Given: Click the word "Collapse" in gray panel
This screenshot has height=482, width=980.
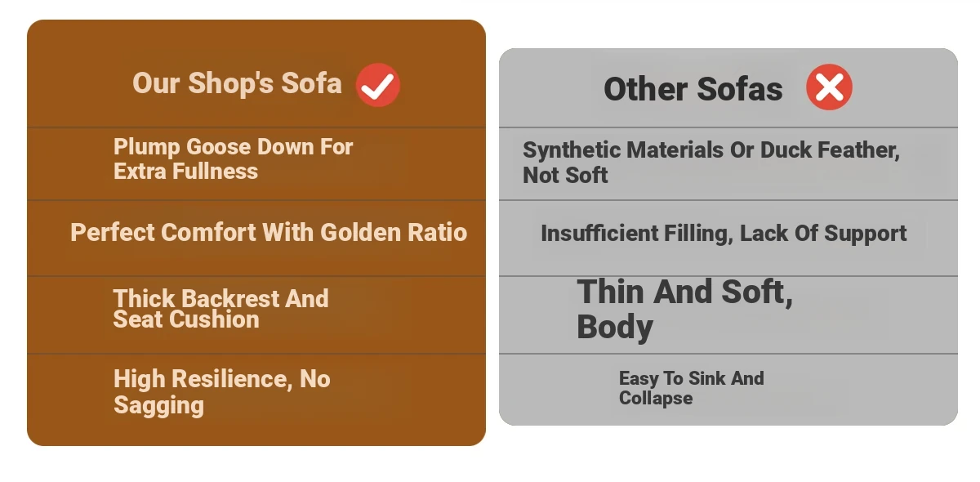Looking at the screenshot, I should click(655, 399).
